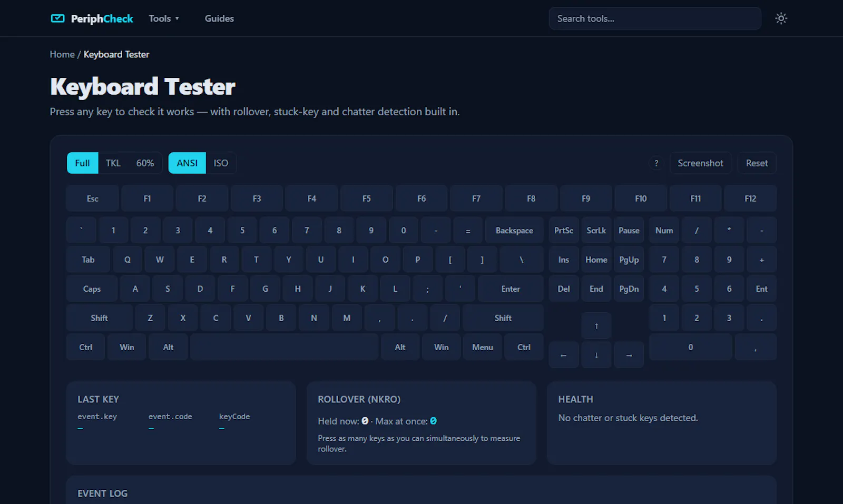Click the PrtSc key
This screenshot has height=504, width=843.
(564, 231)
